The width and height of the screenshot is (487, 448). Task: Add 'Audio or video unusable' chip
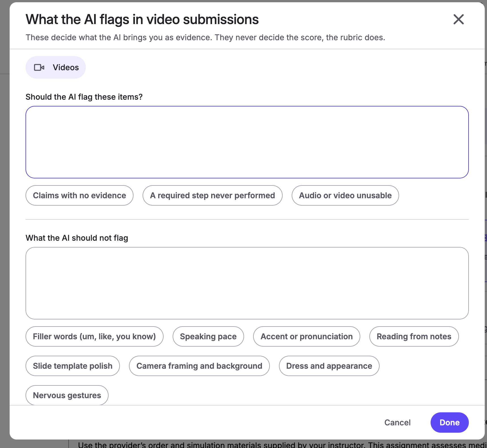[x=345, y=195]
